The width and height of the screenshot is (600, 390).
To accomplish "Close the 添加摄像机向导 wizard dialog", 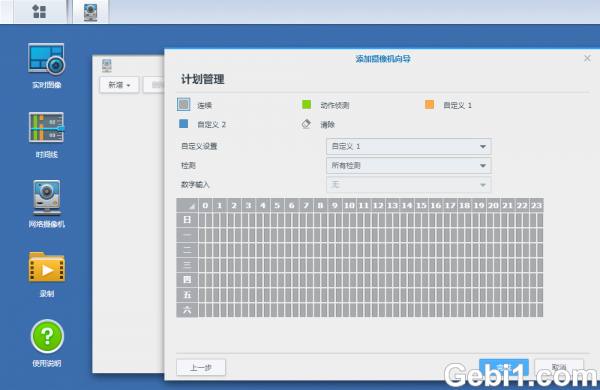I will point(587,58).
